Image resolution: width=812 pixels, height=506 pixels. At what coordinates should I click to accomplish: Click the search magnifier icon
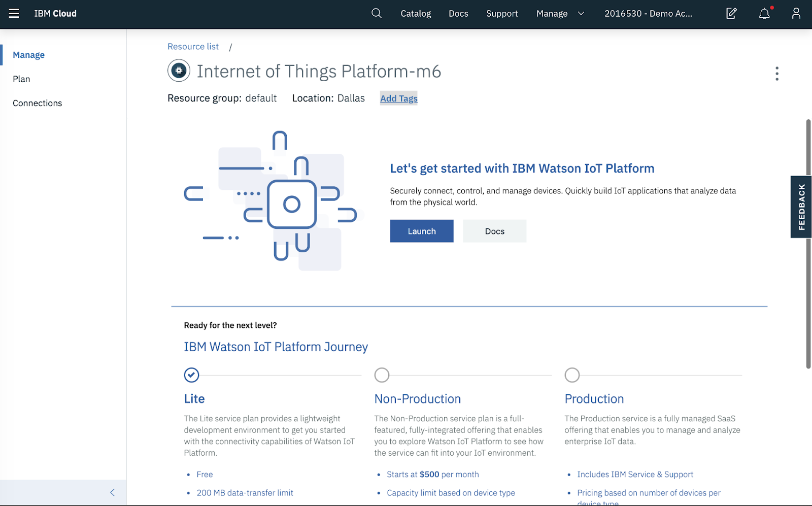[x=376, y=13]
